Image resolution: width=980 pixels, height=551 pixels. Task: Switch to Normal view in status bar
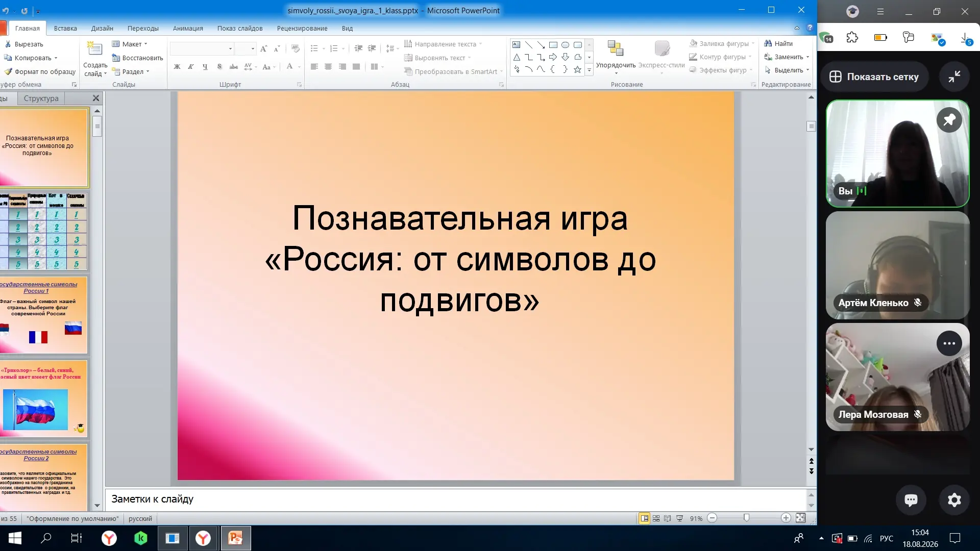coord(645,518)
